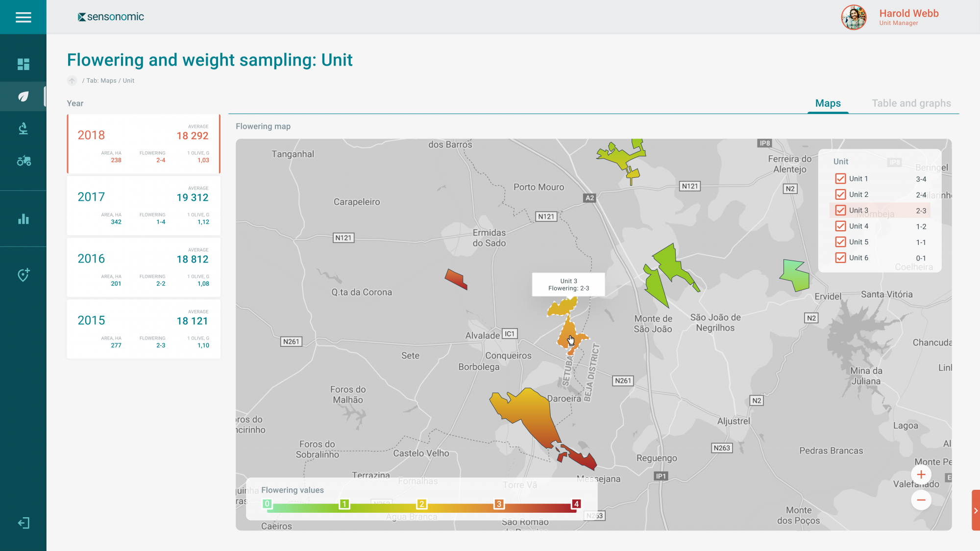The height and width of the screenshot is (551, 980).
Task: Click the Unit 6 flowering value 0-1
Action: point(921,258)
